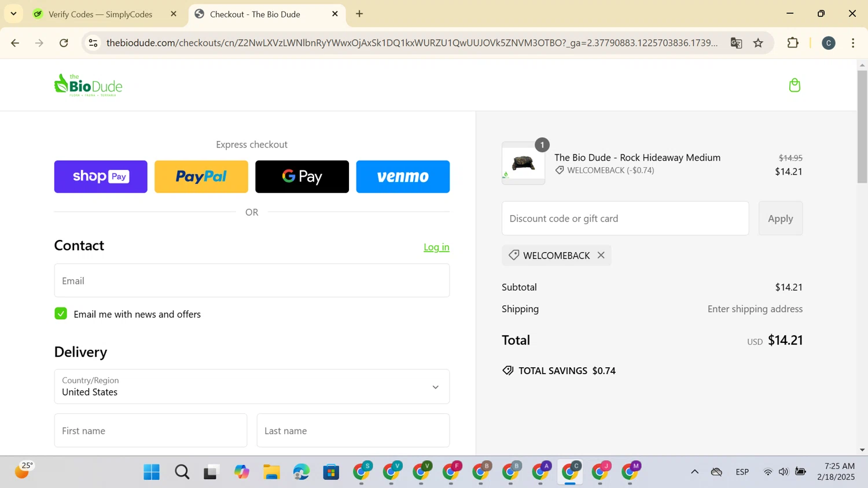Remove the WELCOMEBACK discount code
The height and width of the screenshot is (488, 868).
tap(601, 255)
